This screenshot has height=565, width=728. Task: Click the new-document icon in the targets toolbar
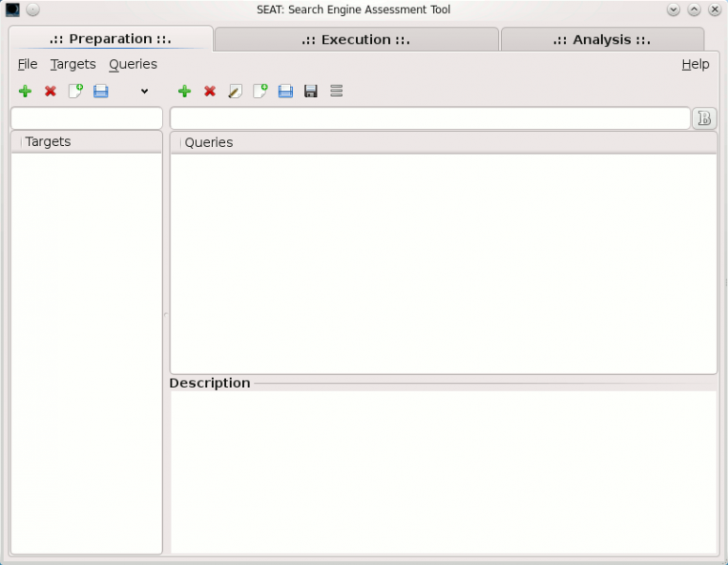(75, 91)
